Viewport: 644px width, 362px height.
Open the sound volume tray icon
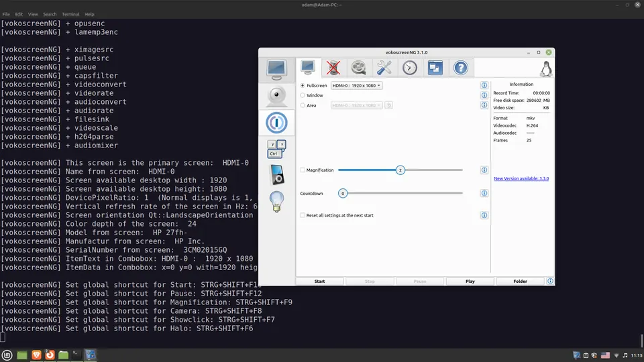click(x=625, y=355)
